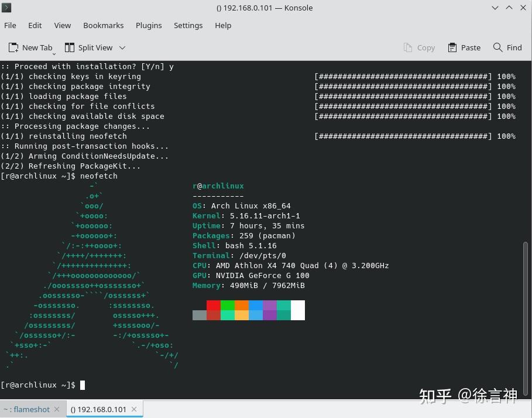Open the Plugins menu
This screenshot has height=418, width=532.
click(x=149, y=25)
